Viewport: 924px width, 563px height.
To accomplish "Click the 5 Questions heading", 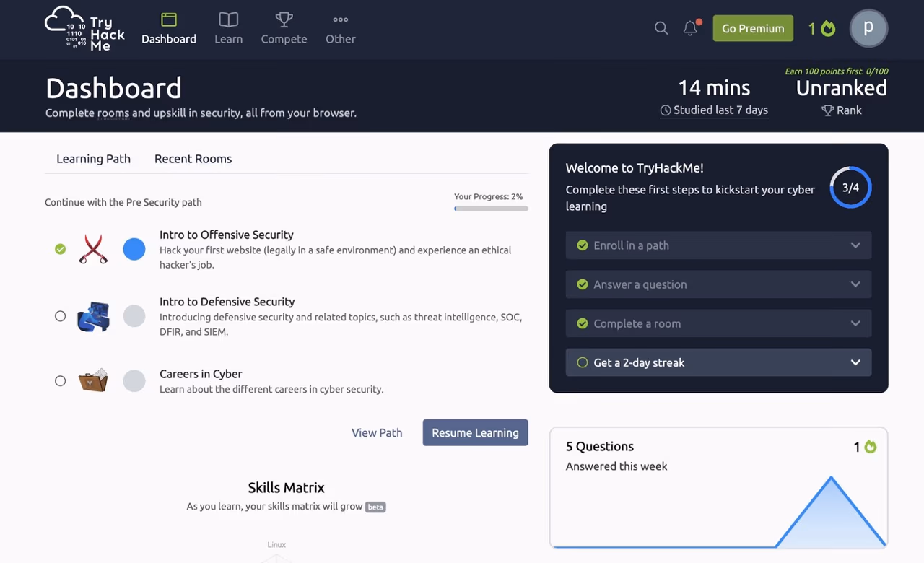I will point(600,447).
